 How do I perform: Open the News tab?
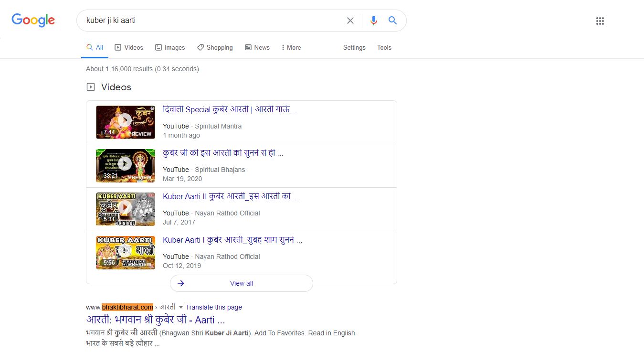click(x=257, y=47)
